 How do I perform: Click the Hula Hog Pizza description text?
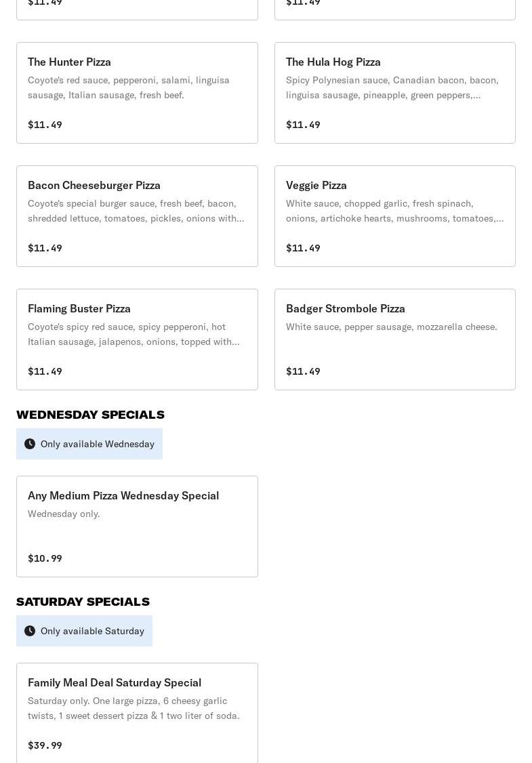coord(392,87)
